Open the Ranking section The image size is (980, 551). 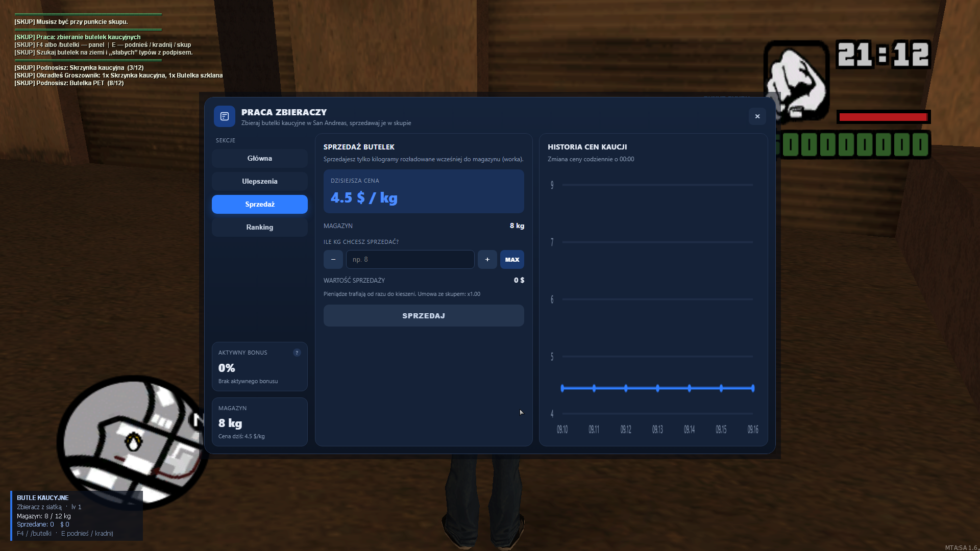point(259,227)
